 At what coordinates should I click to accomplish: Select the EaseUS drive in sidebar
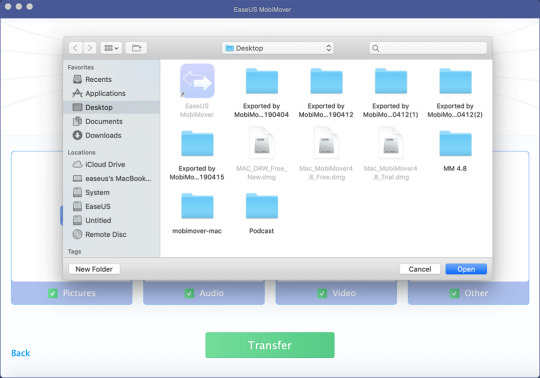(112, 207)
